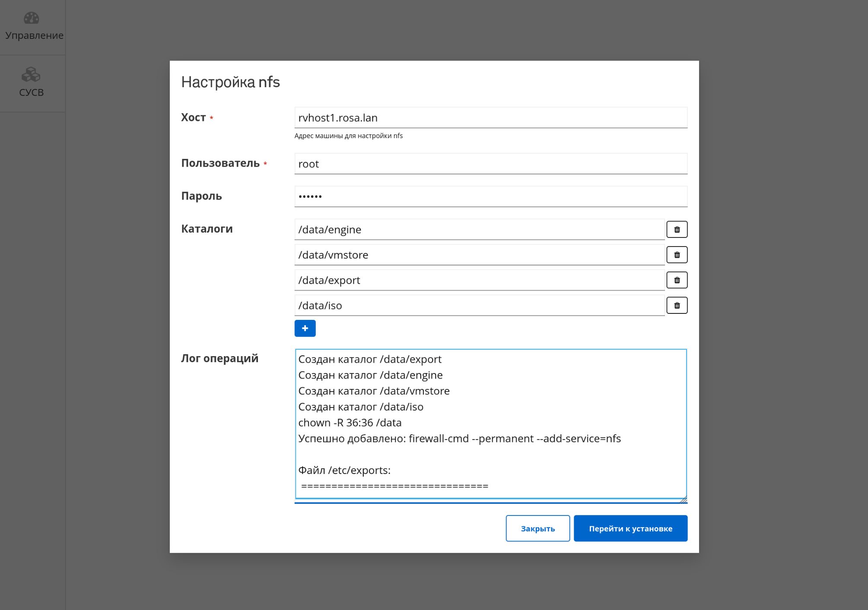Screen dimensions: 868x610
Task: Grab the log textarea resize handle
Action: click(683, 500)
